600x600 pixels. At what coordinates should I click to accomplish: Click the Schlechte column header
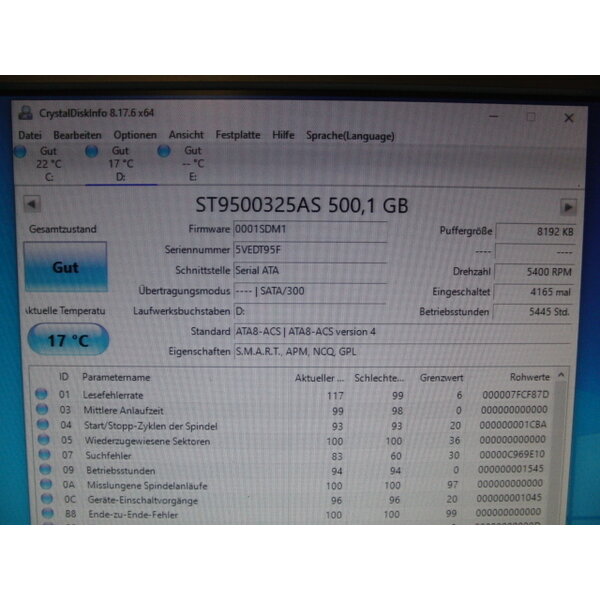pyautogui.click(x=379, y=378)
